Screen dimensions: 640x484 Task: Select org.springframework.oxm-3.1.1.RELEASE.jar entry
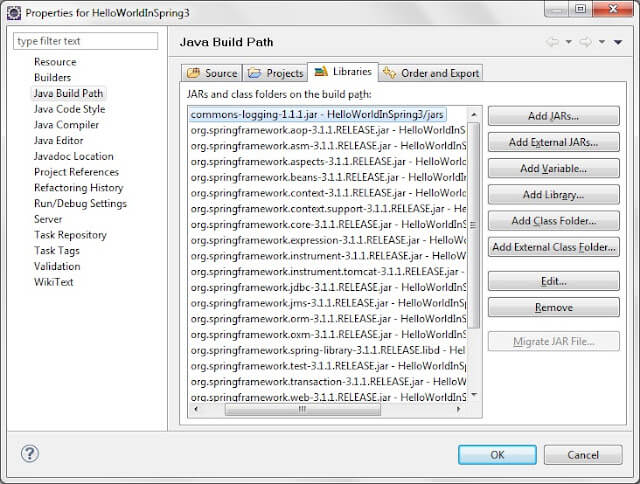[x=328, y=334]
